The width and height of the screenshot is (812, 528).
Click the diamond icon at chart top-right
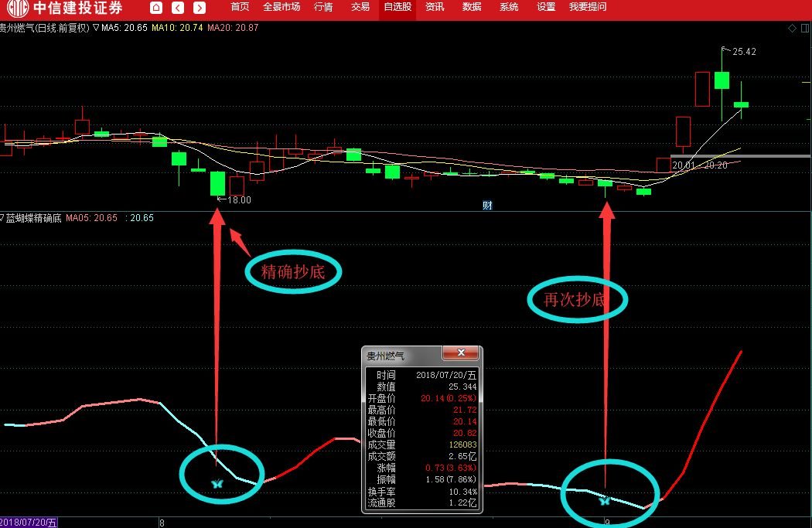(792, 28)
